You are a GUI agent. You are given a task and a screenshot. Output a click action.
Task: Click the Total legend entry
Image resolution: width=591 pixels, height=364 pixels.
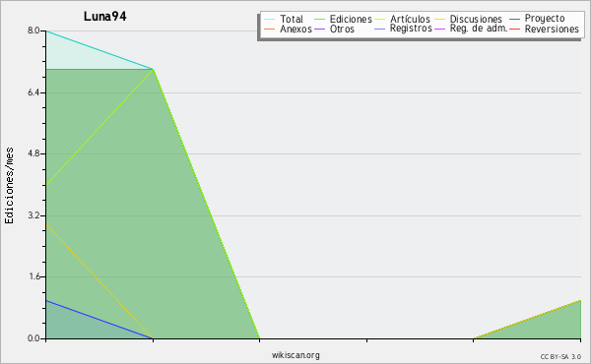[284, 19]
